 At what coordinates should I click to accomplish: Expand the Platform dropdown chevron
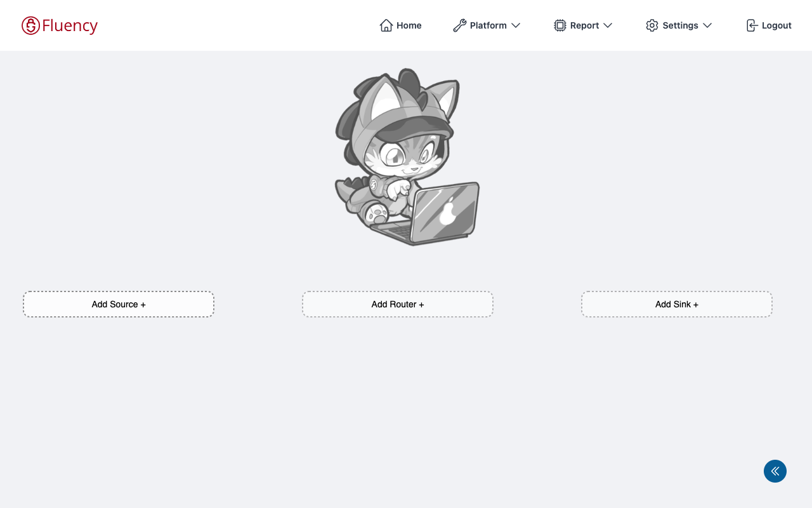(x=516, y=25)
